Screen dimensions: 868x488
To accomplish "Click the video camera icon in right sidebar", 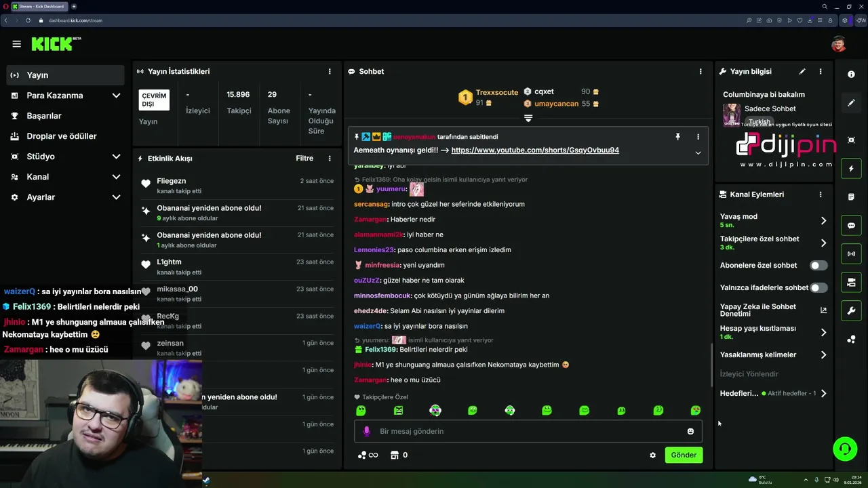I will pyautogui.click(x=851, y=283).
